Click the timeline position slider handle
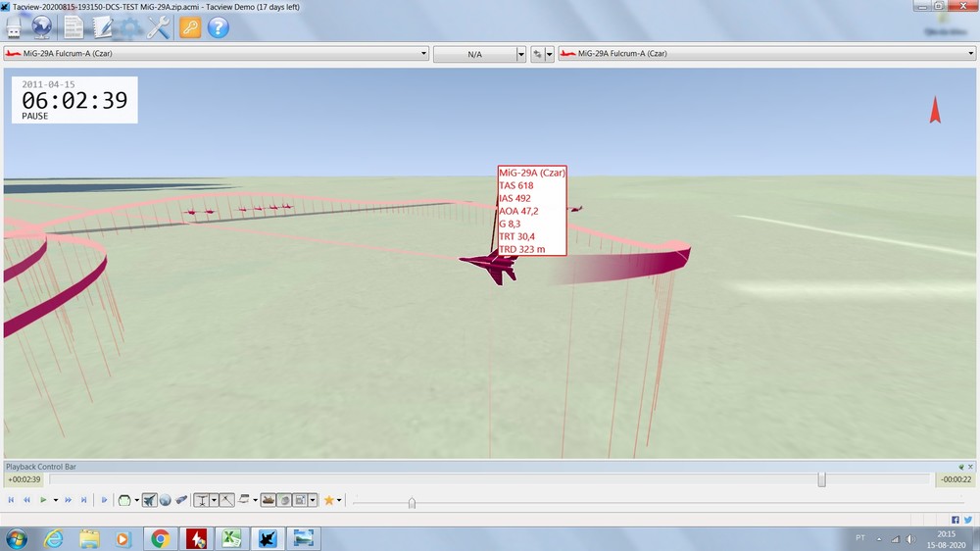The image size is (980, 551). point(822,479)
